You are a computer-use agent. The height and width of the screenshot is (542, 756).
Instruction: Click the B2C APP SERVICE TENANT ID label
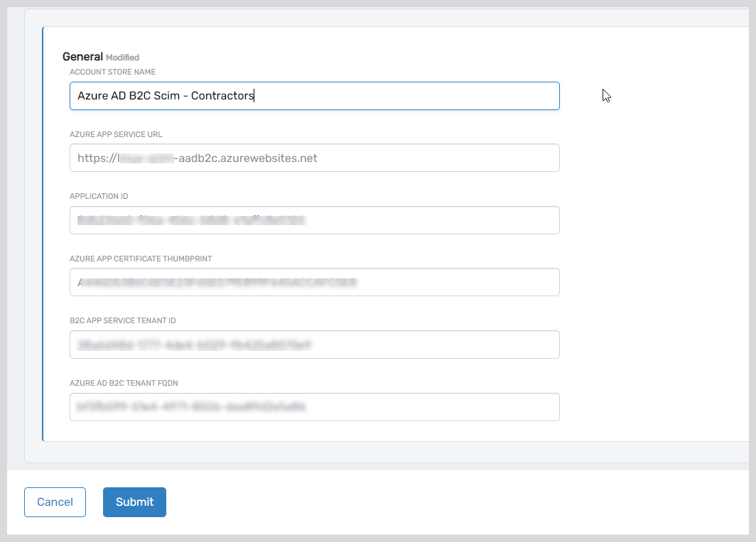pyautogui.click(x=122, y=320)
